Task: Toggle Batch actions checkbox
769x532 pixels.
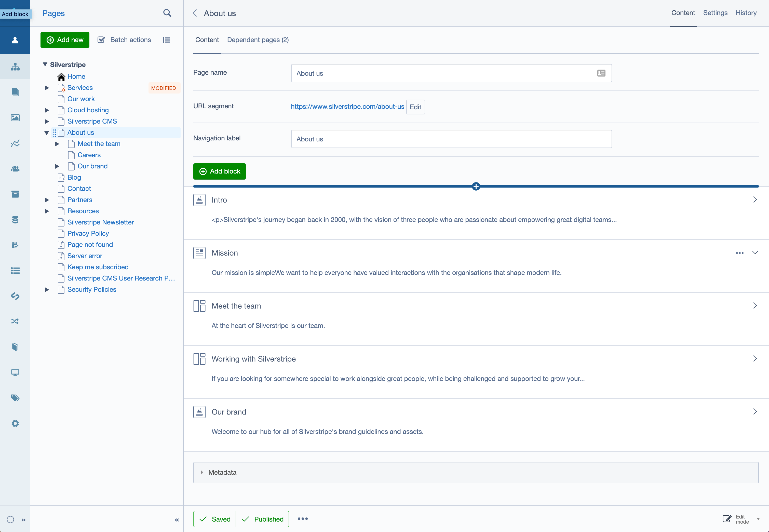Action: pyautogui.click(x=101, y=40)
